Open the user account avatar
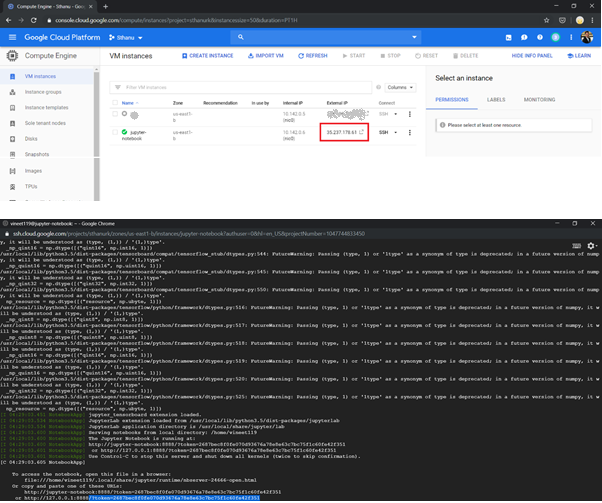Viewport: 602px width, 503px height. pyautogui.click(x=587, y=37)
